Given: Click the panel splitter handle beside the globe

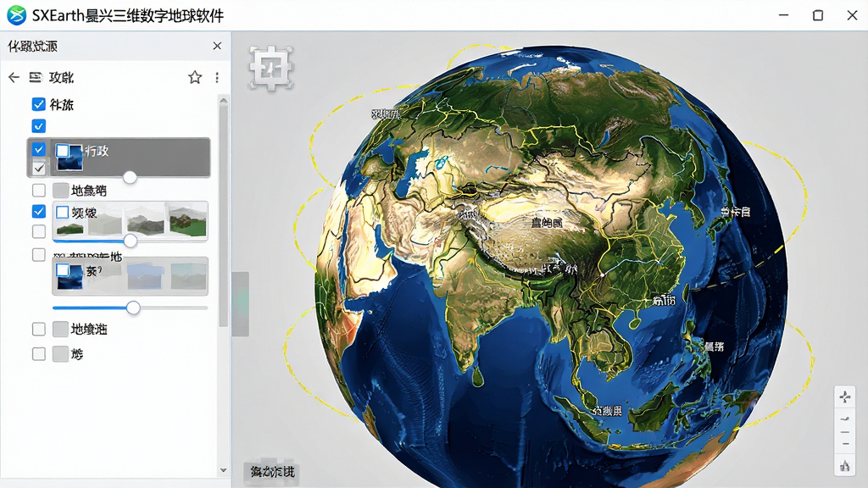Looking at the screenshot, I should (240, 304).
